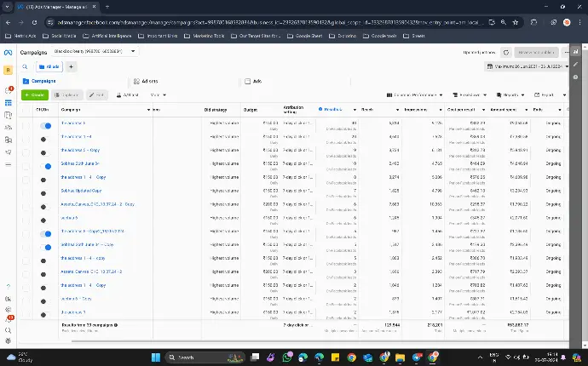The image size is (588, 366).
Task: Open WhatsApp from the taskbar
Action: [x=287, y=357]
